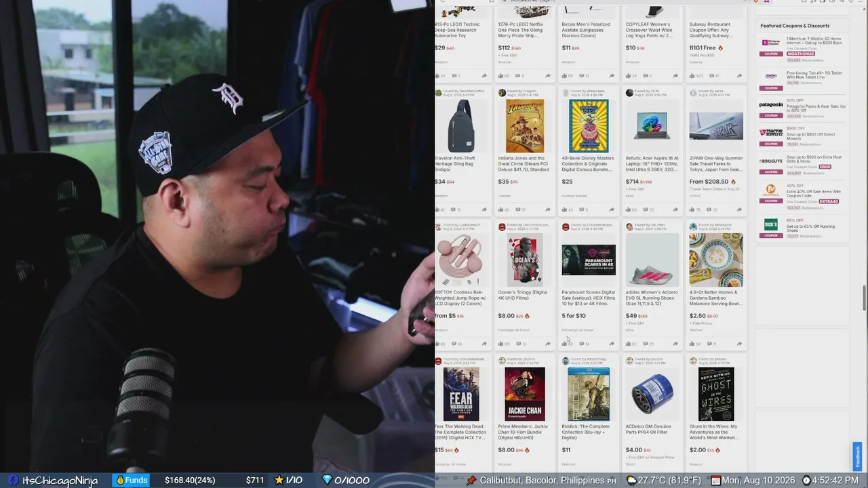Image resolution: width=868 pixels, height=488 pixels.
Task: Open comments on the Acer Aspire laptop deal
Action: pyautogui.click(x=646, y=209)
